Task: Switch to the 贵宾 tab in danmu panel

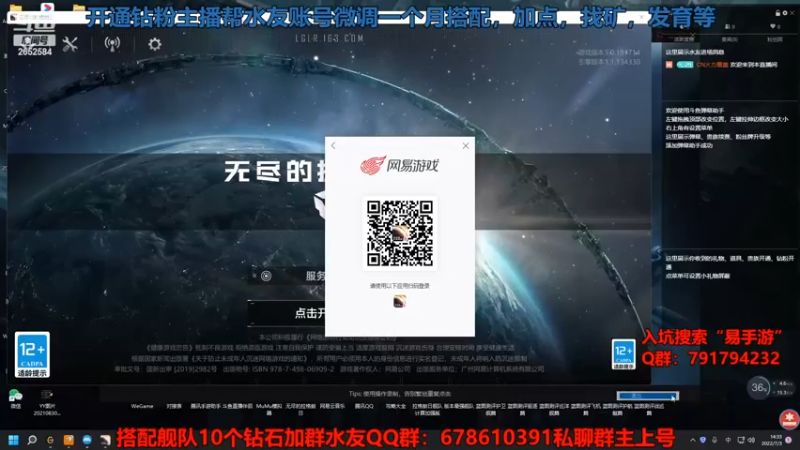Action: pyautogui.click(x=730, y=39)
